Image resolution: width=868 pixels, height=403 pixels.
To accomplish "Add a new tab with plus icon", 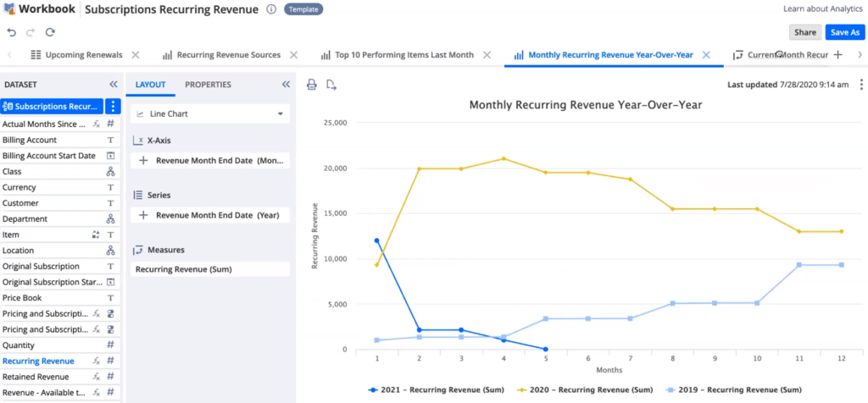I will pos(837,55).
